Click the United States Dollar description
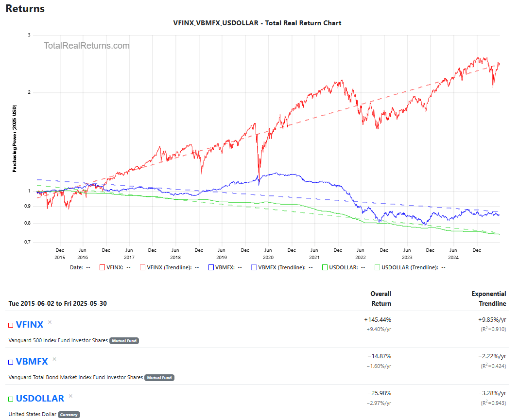 pos(33,414)
